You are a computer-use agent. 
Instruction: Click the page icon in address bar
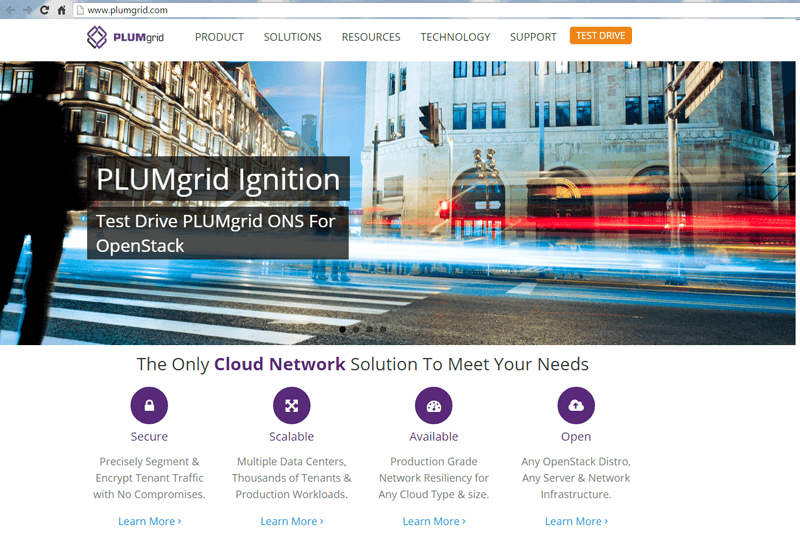[x=80, y=10]
